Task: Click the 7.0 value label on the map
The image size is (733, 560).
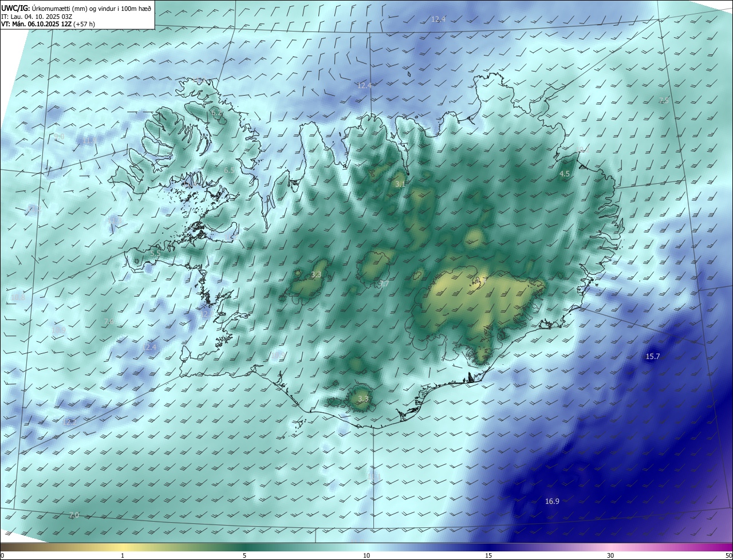Action: click(74, 515)
